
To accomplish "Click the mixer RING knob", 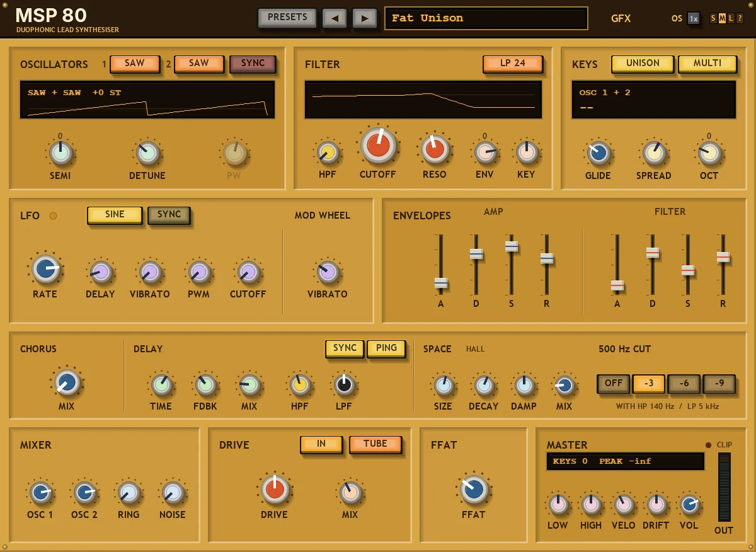I will tap(129, 493).
